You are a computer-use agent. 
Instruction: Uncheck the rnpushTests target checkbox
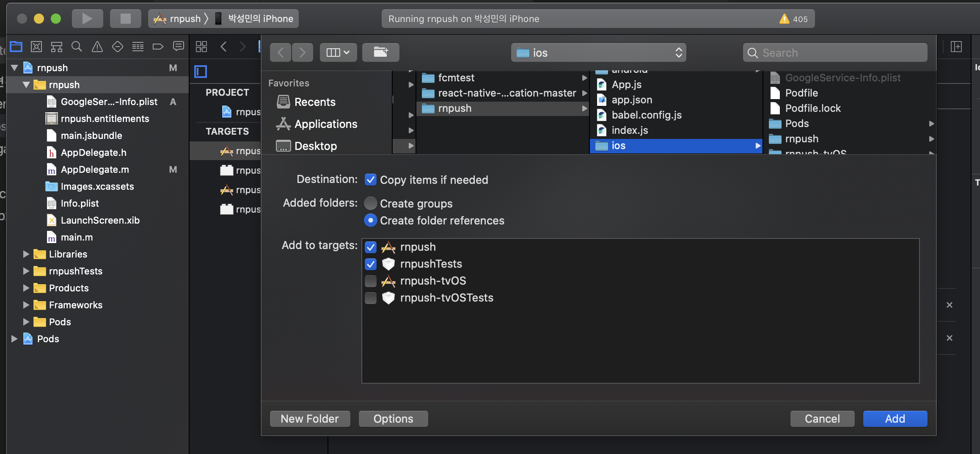pos(371,264)
